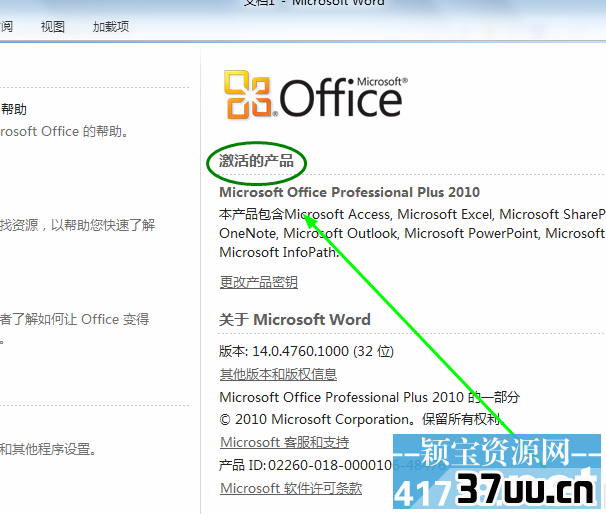
Task: Select text Microsoft Office Professional Plus 2010 heading
Action: (349, 192)
